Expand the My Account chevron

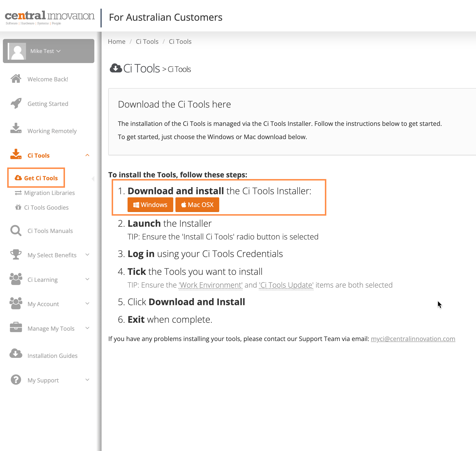click(x=87, y=303)
